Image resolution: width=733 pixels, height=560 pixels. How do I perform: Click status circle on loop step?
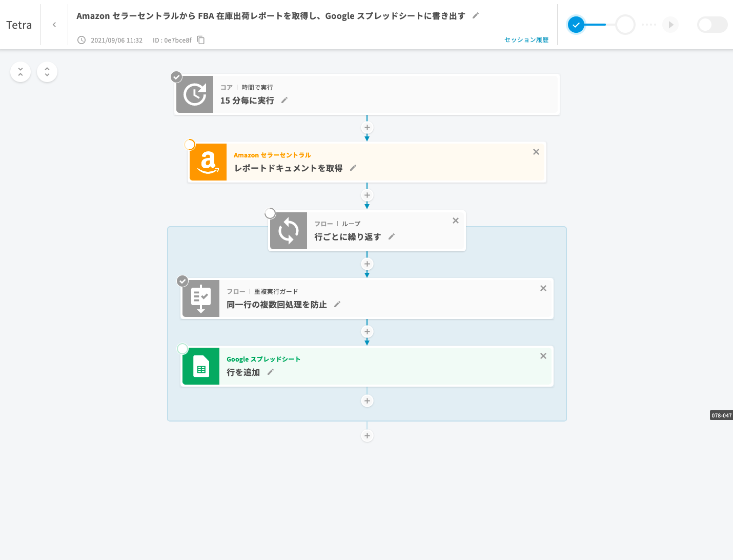point(270,213)
